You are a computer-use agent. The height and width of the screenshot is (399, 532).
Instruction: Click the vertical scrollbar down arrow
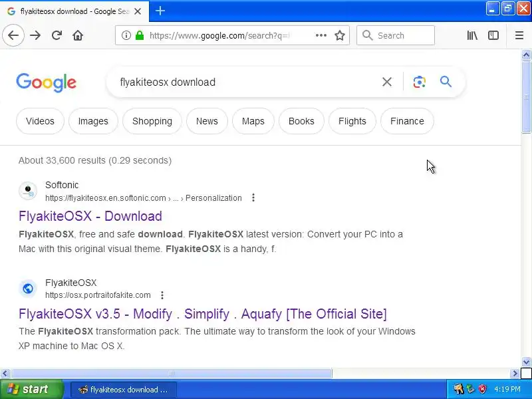click(x=526, y=362)
